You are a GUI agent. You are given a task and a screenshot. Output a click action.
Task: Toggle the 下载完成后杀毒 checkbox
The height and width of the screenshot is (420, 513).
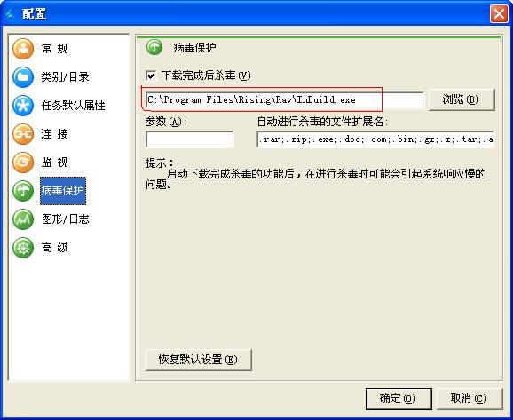coord(151,75)
